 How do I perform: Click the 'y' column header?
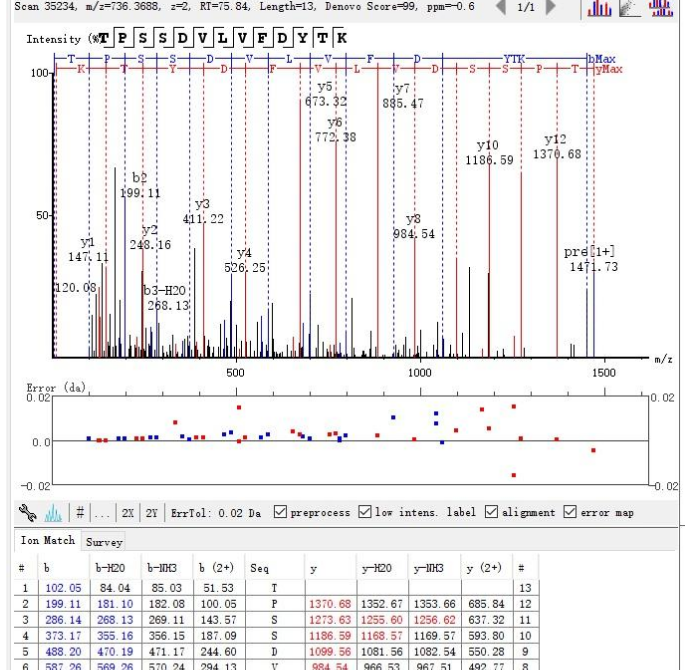[x=330, y=568]
